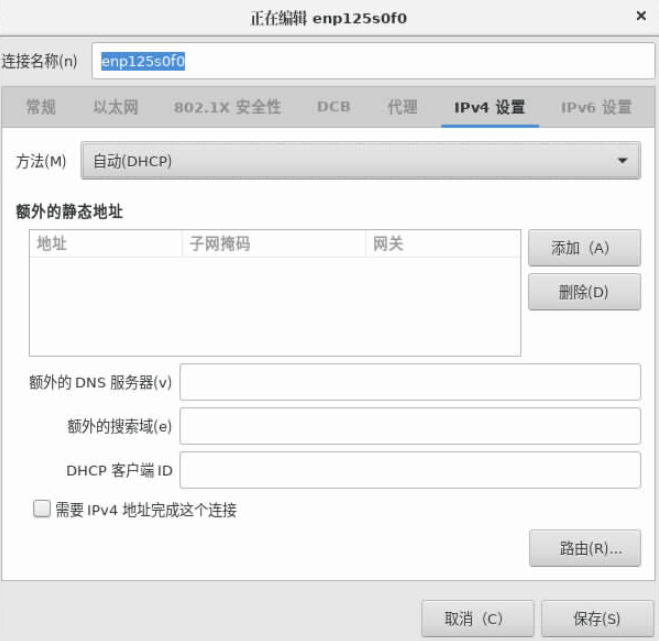This screenshot has height=641, width=659.
Task: Click the 取消 (C) button
Action: pos(478,618)
